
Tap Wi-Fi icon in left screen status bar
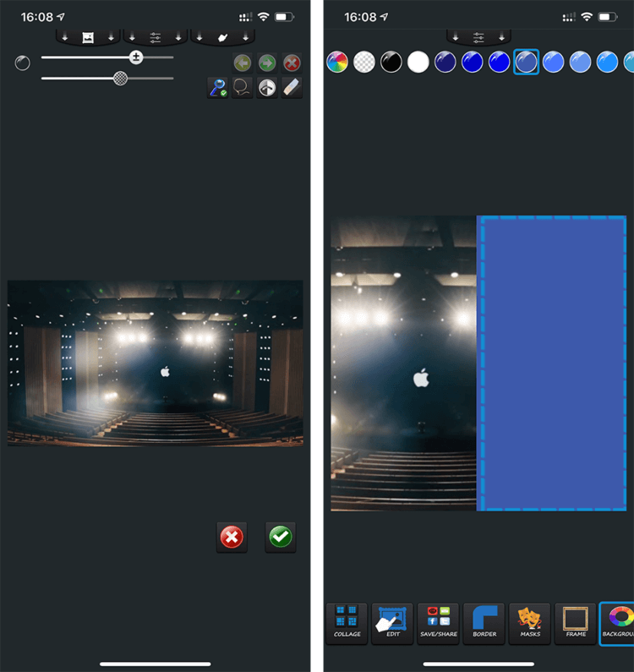pos(263,17)
